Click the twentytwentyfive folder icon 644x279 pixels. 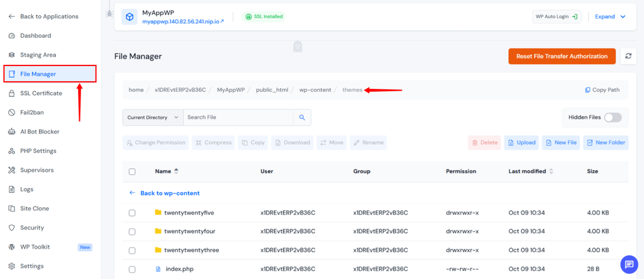point(158,212)
